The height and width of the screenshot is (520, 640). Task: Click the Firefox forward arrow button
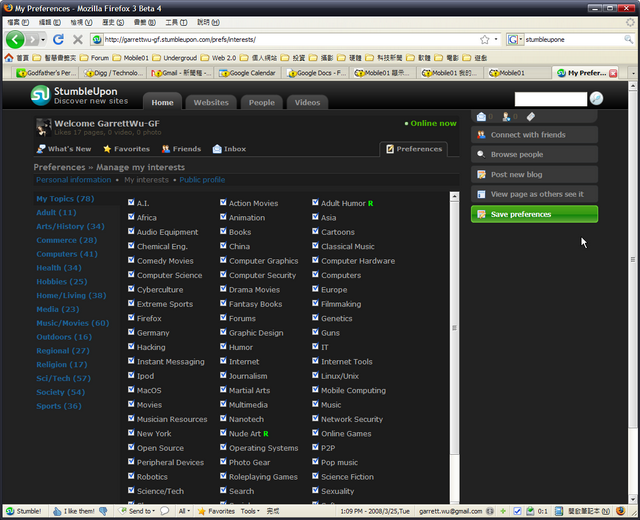32,40
